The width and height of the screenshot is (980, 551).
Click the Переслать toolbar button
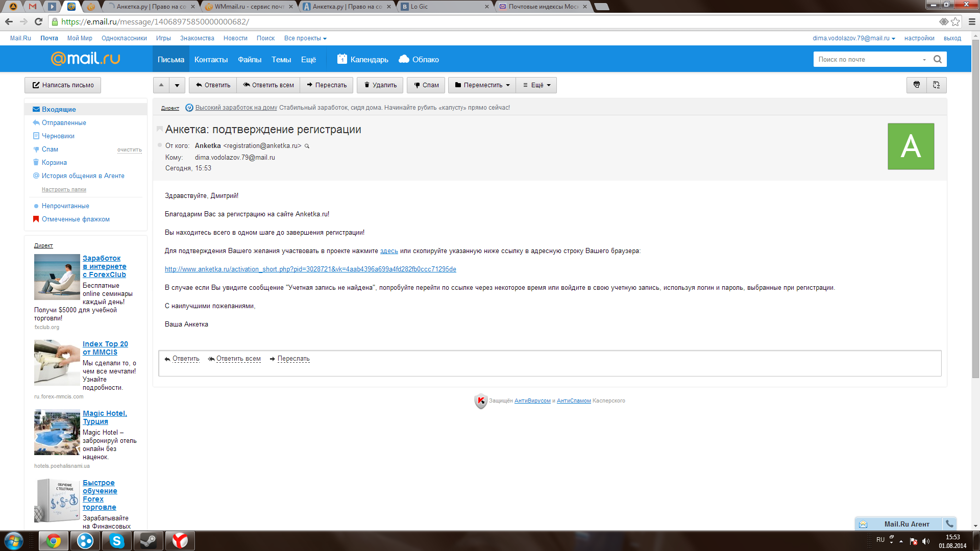pos(327,85)
